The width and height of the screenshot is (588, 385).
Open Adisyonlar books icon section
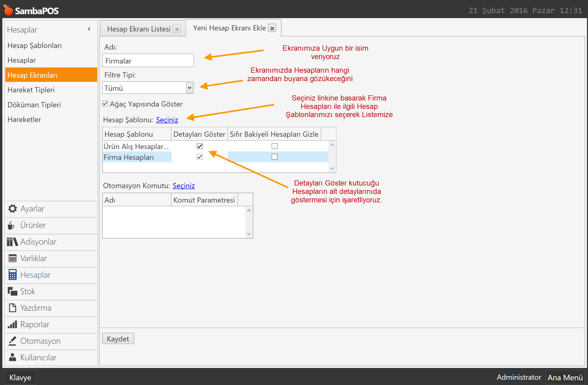pyautogui.click(x=12, y=242)
